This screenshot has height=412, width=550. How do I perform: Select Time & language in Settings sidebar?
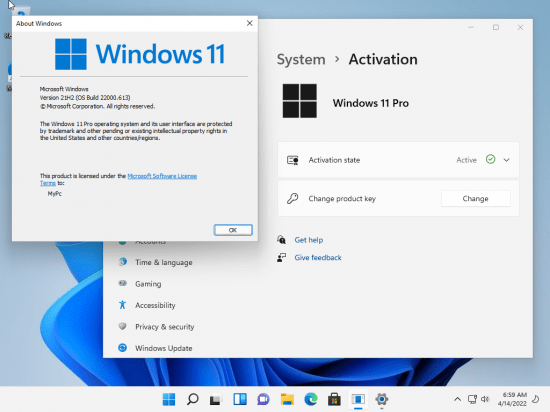point(164,262)
